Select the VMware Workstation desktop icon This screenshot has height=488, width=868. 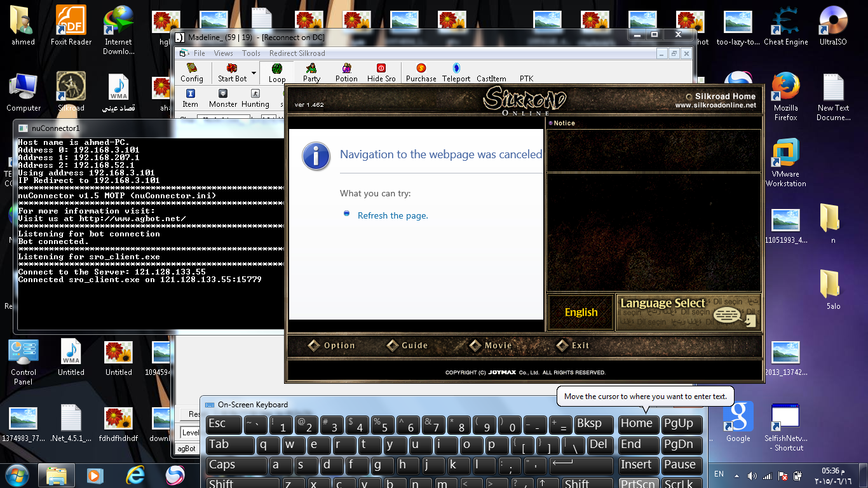[x=785, y=163]
